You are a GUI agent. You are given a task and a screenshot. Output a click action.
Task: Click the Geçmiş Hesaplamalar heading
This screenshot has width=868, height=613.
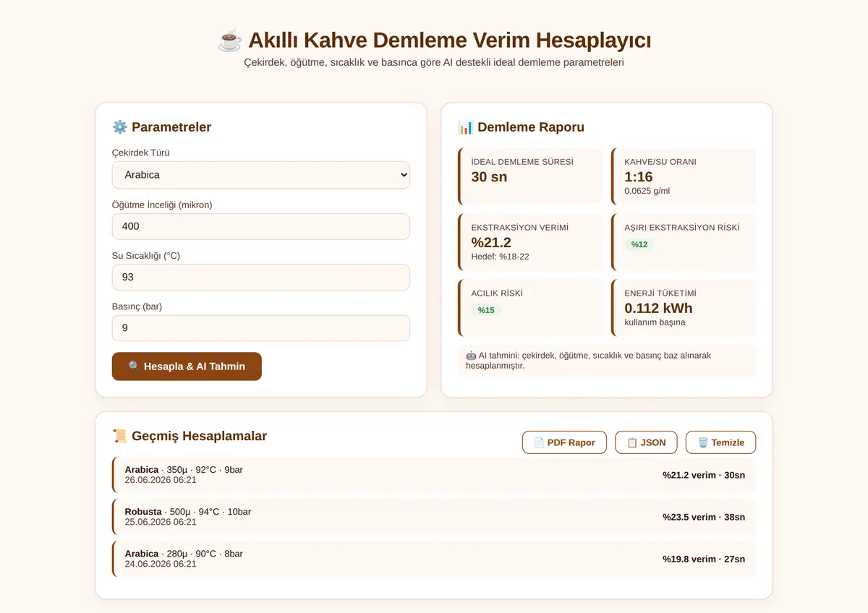199,436
